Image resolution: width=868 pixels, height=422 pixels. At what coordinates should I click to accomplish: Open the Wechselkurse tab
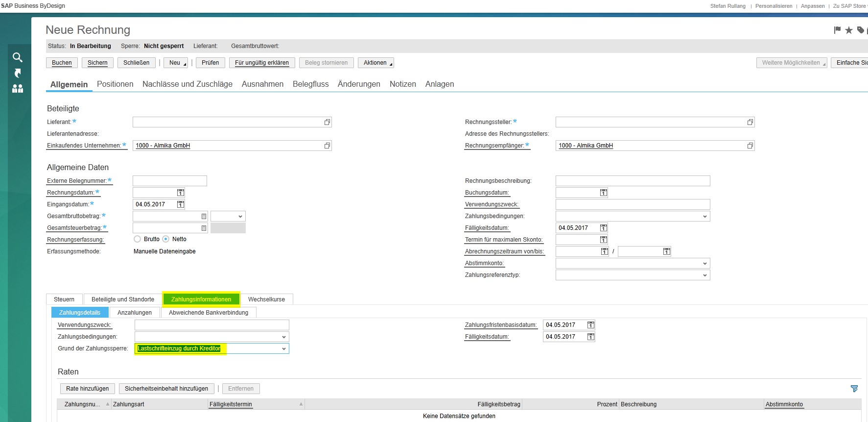(x=266, y=299)
